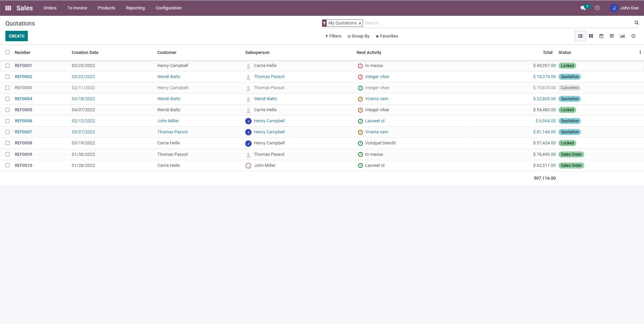Check the REF0007 row checkbox
Screen dimensions: 644x324
(7, 132)
